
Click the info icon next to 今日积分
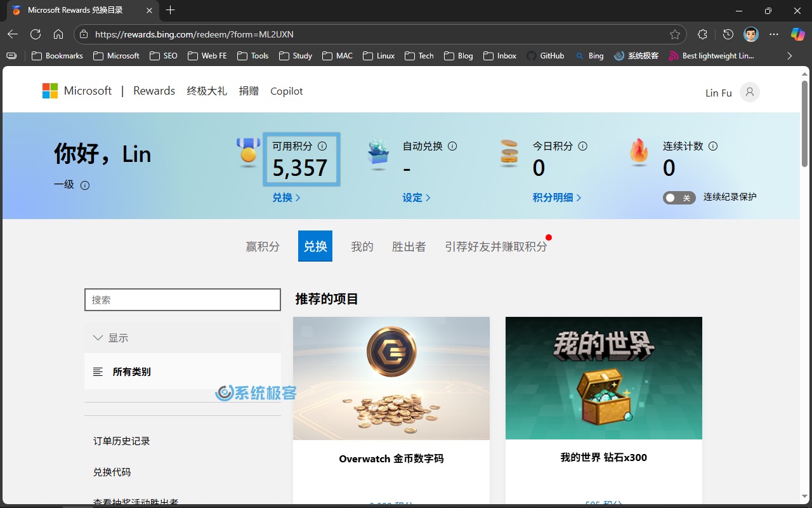[582, 146]
